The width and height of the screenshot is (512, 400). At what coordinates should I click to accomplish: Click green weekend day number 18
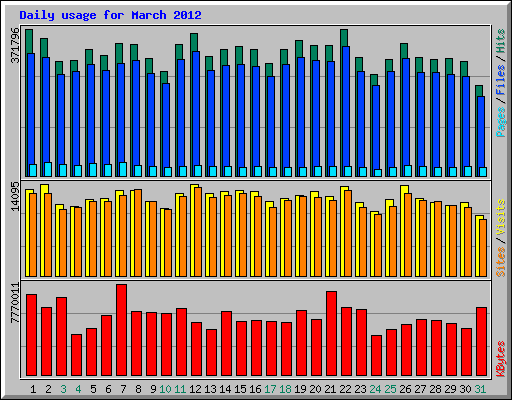pyautogui.click(x=285, y=389)
